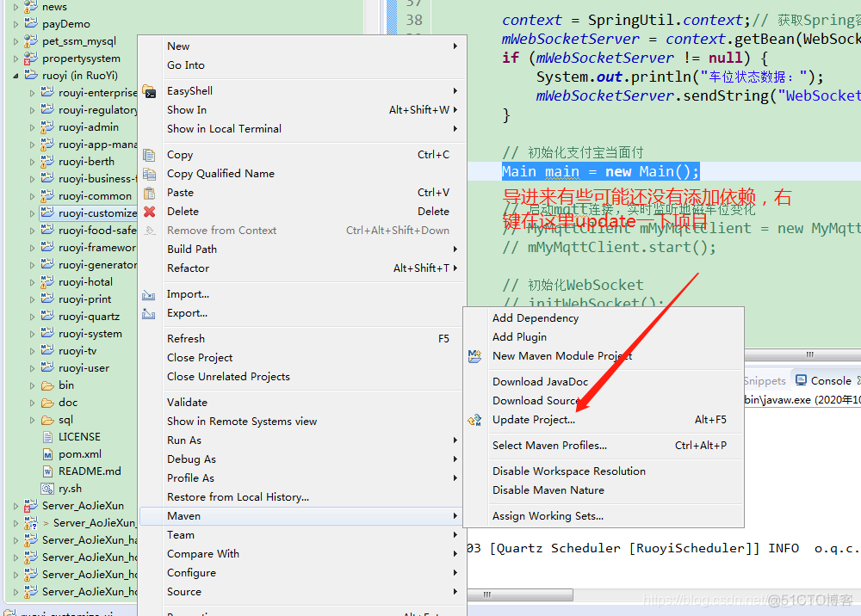This screenshot has width=861, height=616.
Task: Click the ruoyi-admin project icon
Action: point(47,127)
